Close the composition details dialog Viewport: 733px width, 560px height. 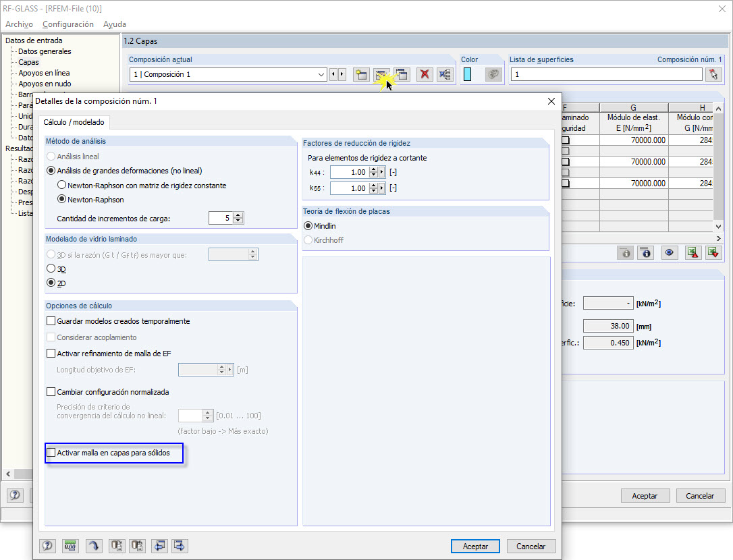pos(551,101)
